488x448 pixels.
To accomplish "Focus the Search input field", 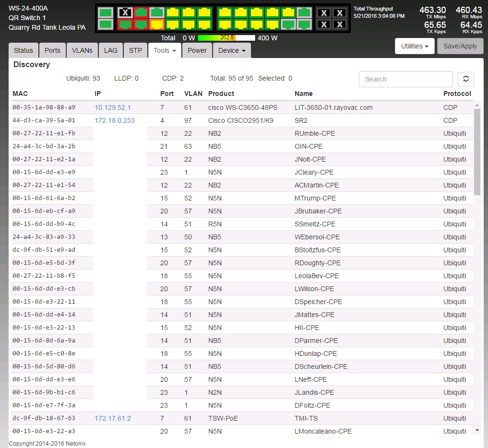I will 405,79.
